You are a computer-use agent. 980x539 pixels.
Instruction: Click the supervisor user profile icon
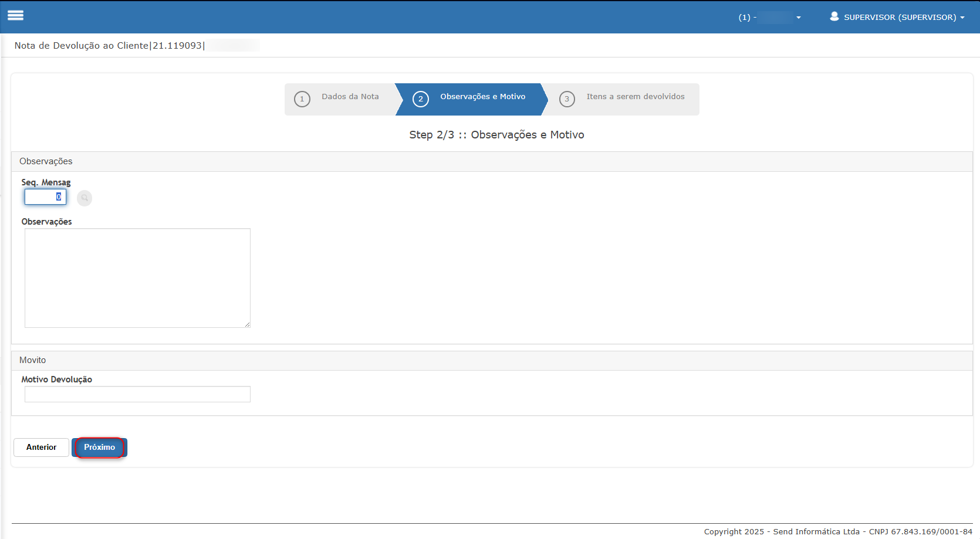click(834, 16)
